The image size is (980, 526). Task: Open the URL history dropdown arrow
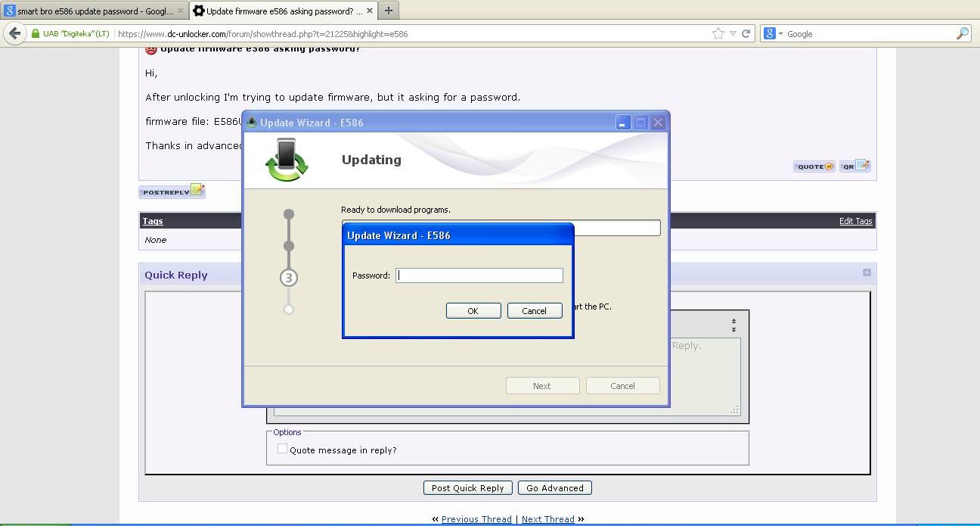pyautogui.click(x=733, y=34)
